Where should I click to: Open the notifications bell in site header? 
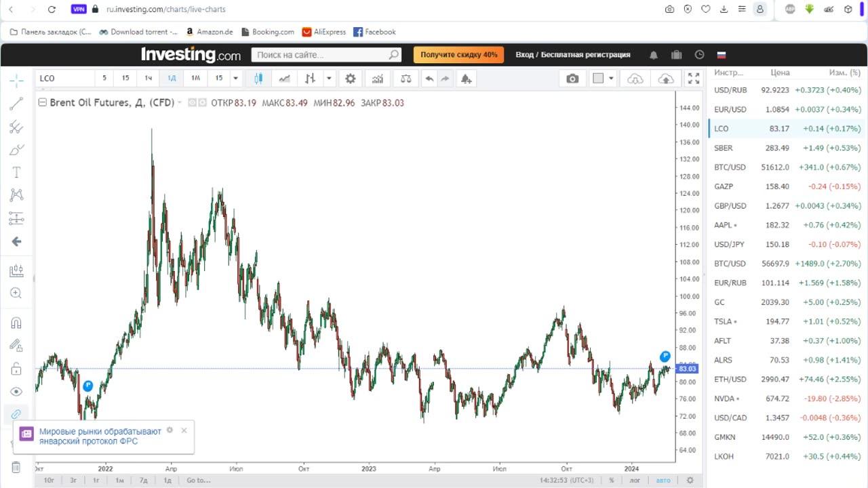(x=654, y=55)
